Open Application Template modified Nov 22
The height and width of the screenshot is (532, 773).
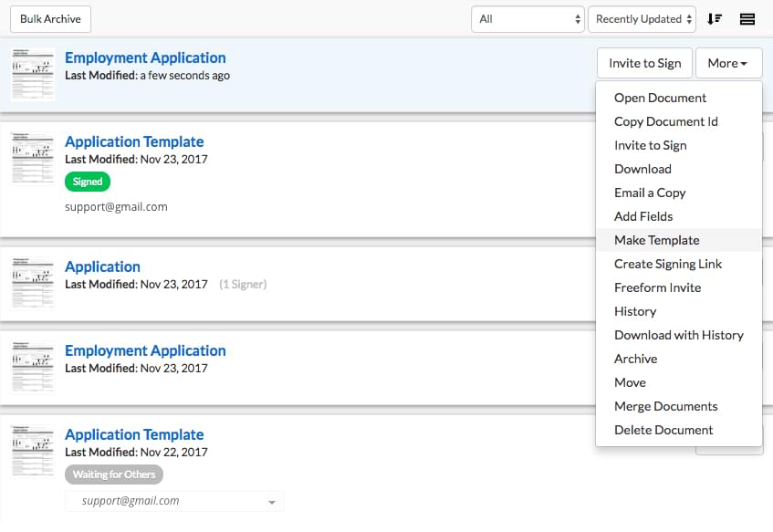tap(134, 434)
